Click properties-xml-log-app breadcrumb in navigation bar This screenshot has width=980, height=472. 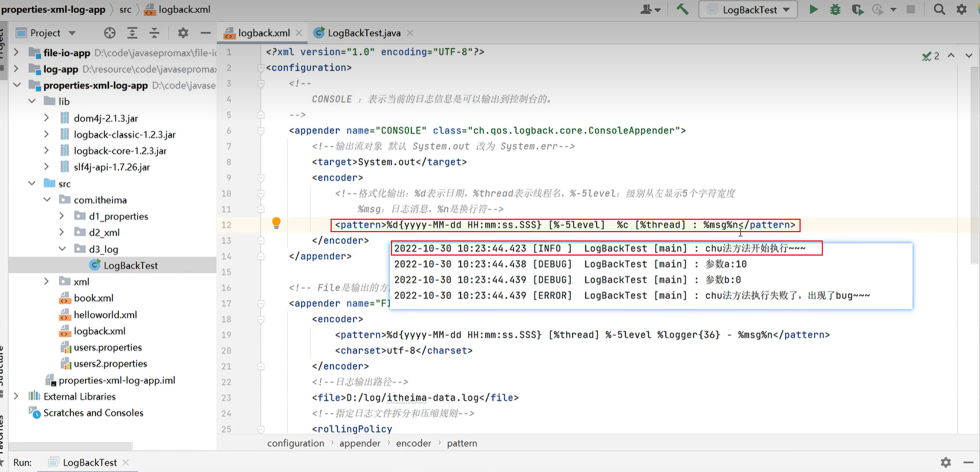tap(53, 9)
